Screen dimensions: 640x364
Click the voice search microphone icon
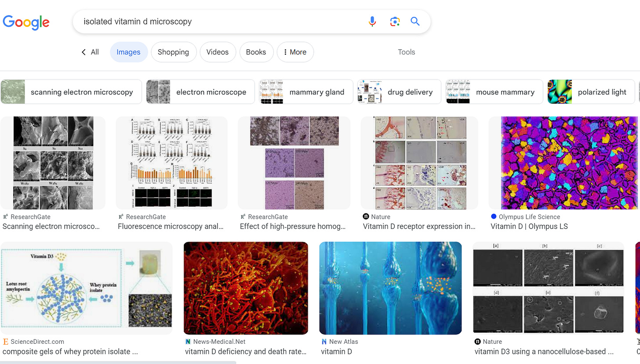372,22
